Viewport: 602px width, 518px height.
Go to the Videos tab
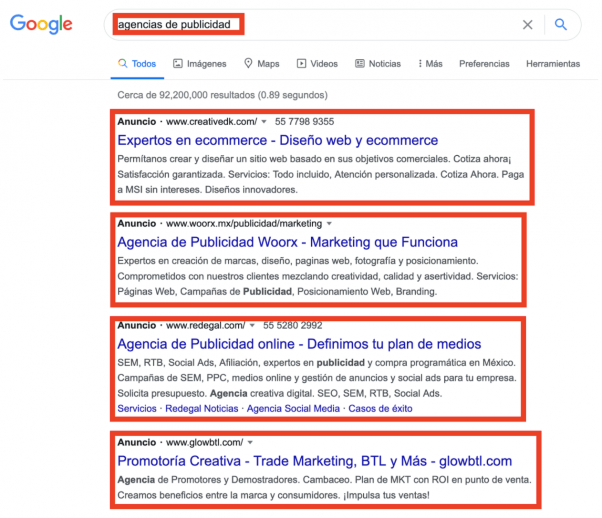click(317, 64)
